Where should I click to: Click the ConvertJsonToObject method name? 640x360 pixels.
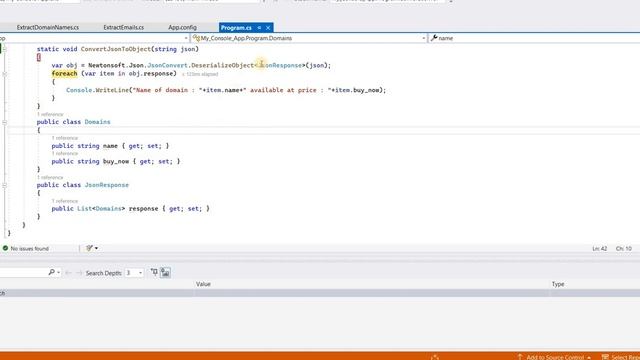(116, 49)
